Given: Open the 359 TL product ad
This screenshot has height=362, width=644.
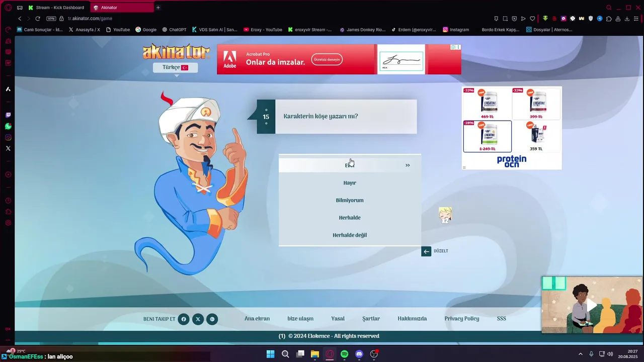Looking at the screenshot, I should point(536,136).
